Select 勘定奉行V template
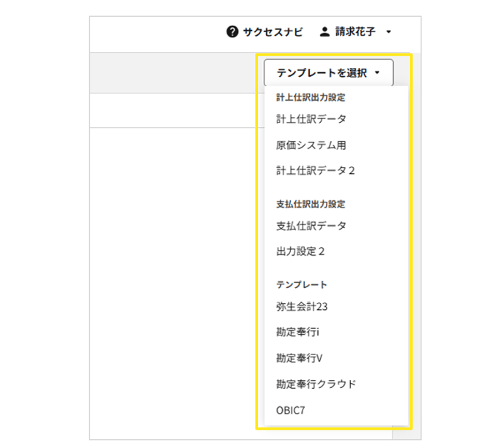This screenshot has width=494, height=448. click(x=300, y=358)
